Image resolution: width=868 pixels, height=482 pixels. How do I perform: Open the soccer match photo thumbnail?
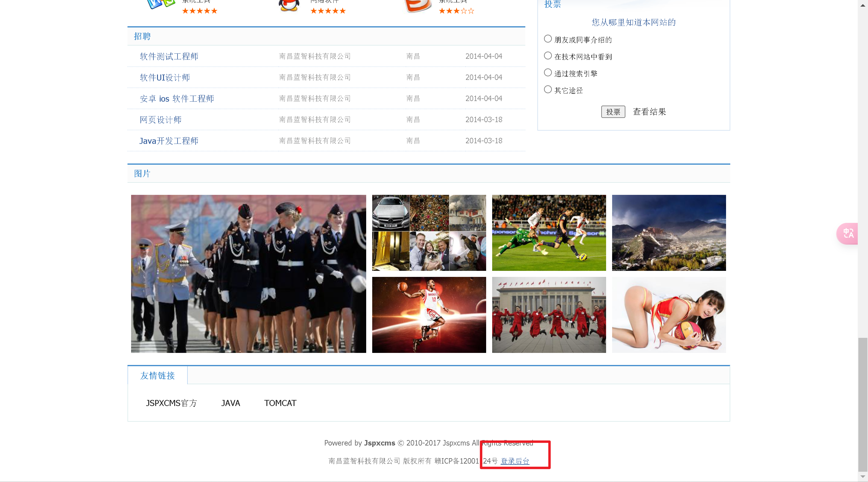click(549, 233)
